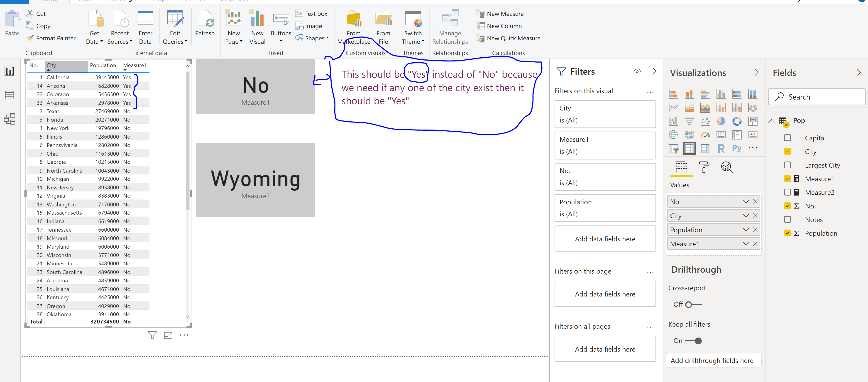This screenshot has height=382, width=868.
Task: Click New Column button
Action: click(499, 26)
